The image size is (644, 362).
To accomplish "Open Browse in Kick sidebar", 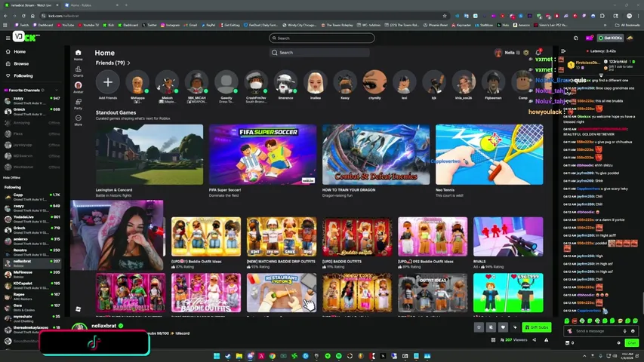I will point(17,63).
